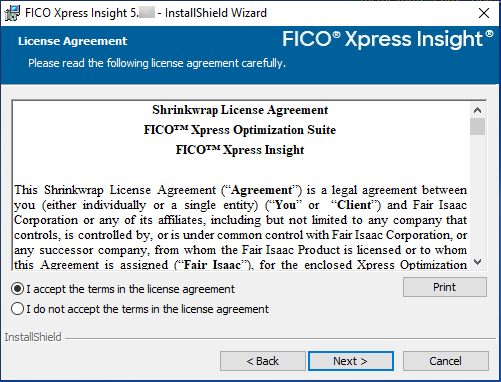Click the scrollbar track below the thumb
This screenshot has width=501, height=382.
coord(477,195)
